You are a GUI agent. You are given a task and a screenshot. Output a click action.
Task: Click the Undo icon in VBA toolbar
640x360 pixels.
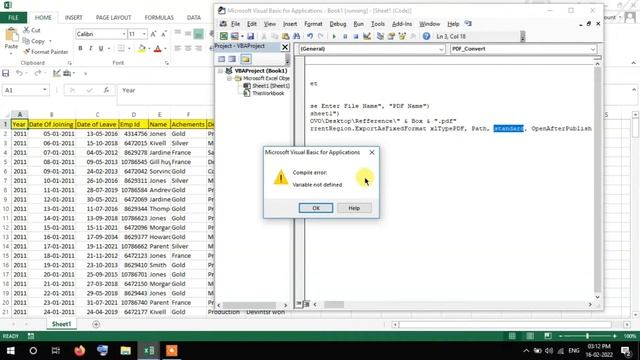310,36
